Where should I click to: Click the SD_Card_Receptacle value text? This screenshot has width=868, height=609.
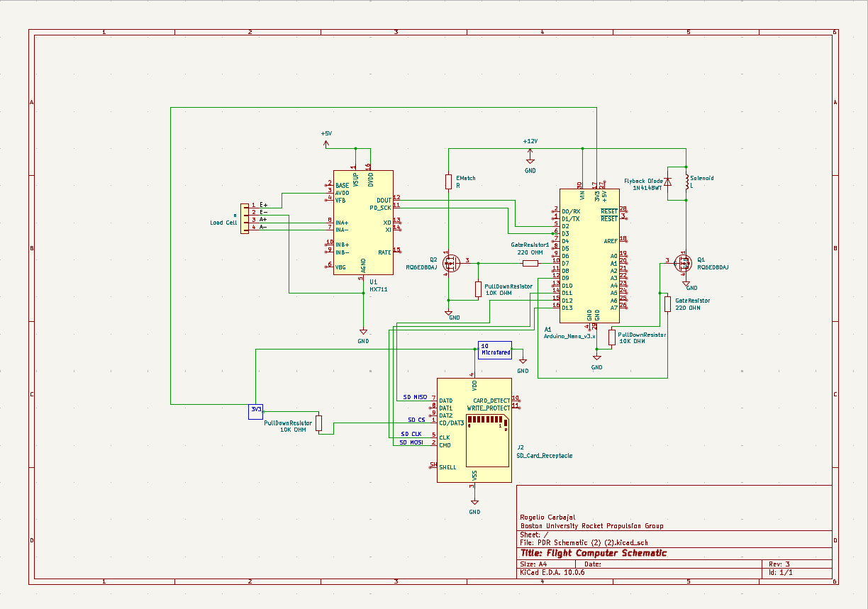544,456
